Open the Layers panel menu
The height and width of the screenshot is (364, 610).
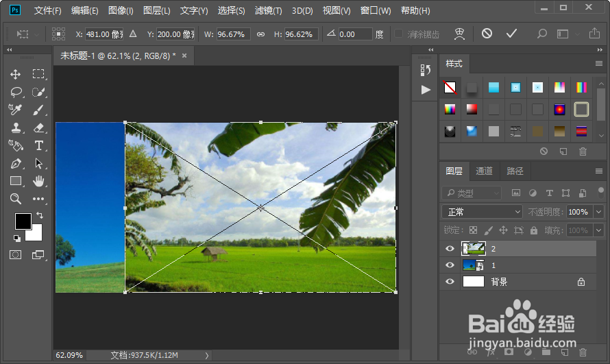[x=599, y=171]
